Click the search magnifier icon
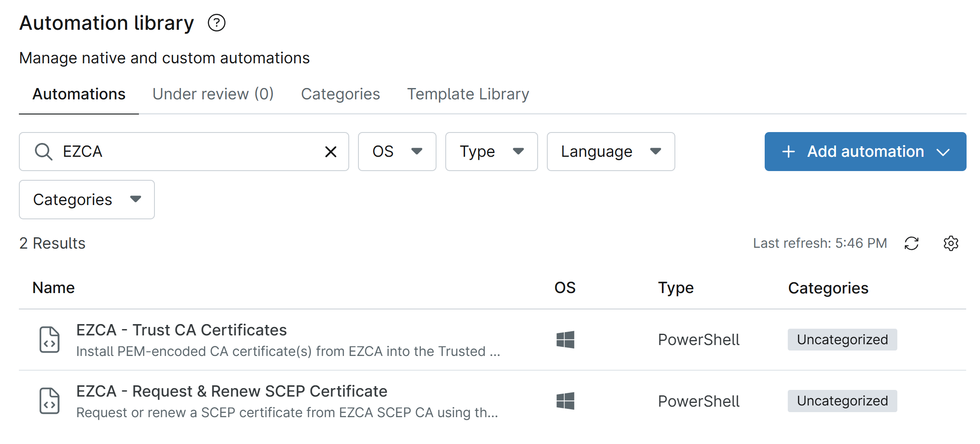This screenshot has width=980, height=444. 43,152
